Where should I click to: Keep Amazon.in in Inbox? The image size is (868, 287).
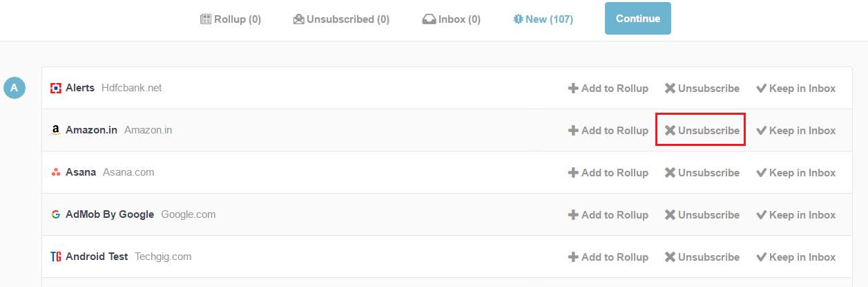coord(795,130)
